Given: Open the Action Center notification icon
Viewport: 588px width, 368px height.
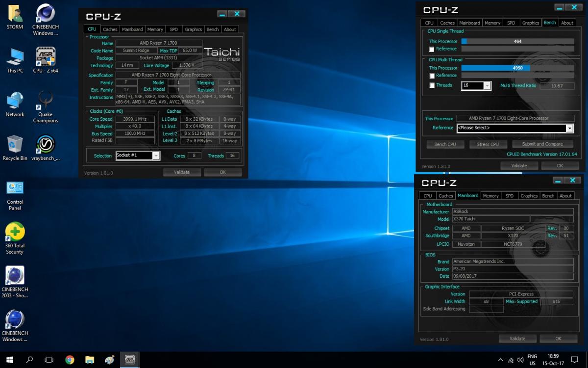Looking at the screenshot, I should click(575, 360).
